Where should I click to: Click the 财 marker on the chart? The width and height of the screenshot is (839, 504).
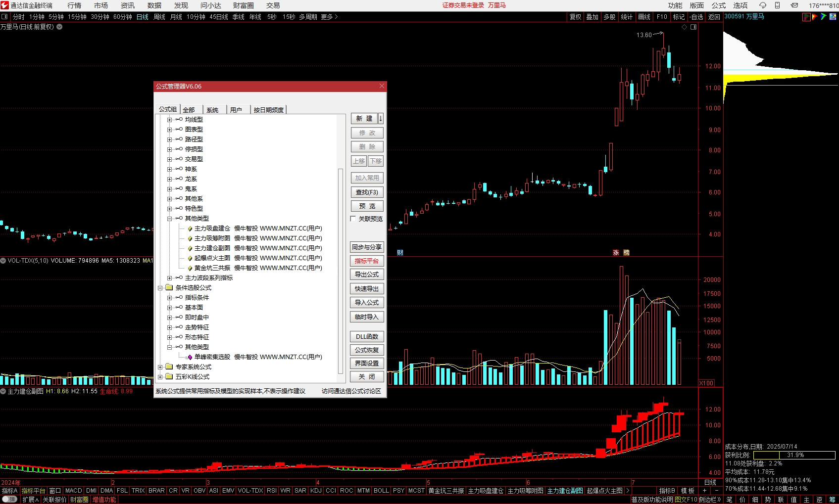[400, 253]
